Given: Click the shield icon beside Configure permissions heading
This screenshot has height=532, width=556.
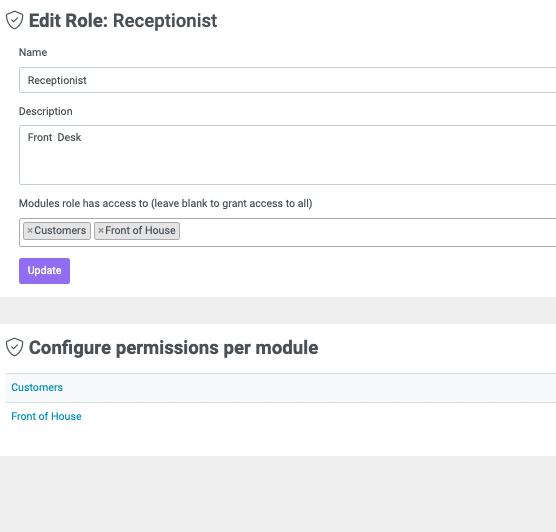Looking at the screenshot, I should click(x=15, y=347).
